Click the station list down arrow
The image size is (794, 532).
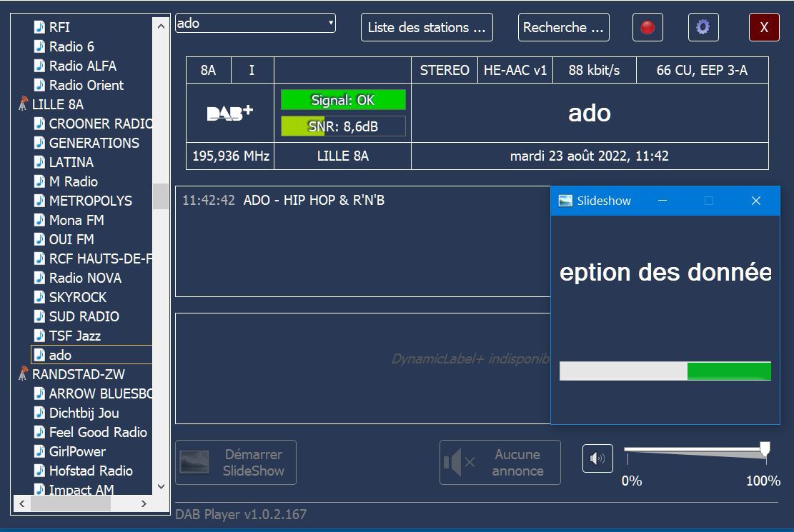[161, 486]
